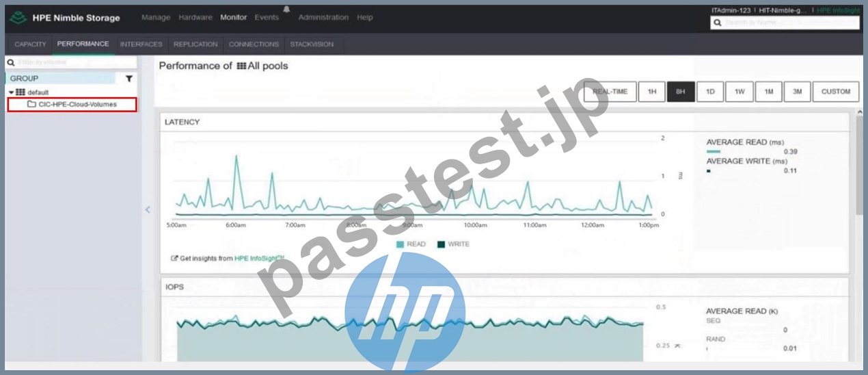Select the 8H time range
Screen dimensions: 868x375
coord(681,92)
